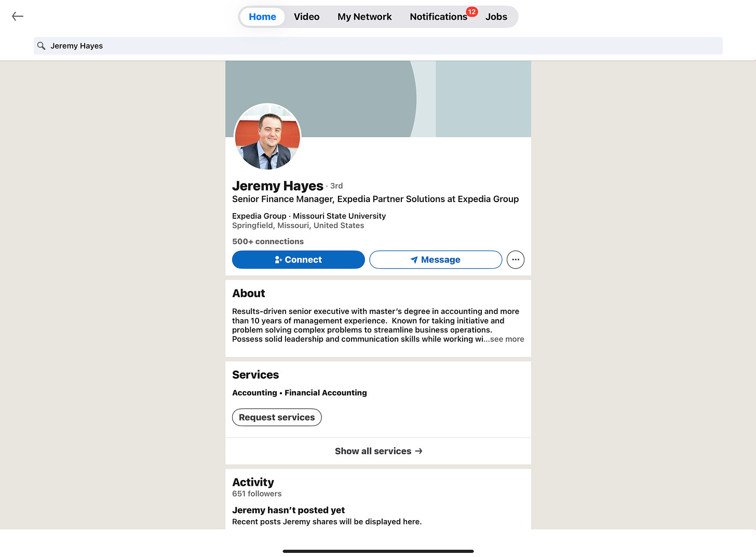Go back with the arrow icon
This screenshot has height=557, width=756.
[18, 17]
